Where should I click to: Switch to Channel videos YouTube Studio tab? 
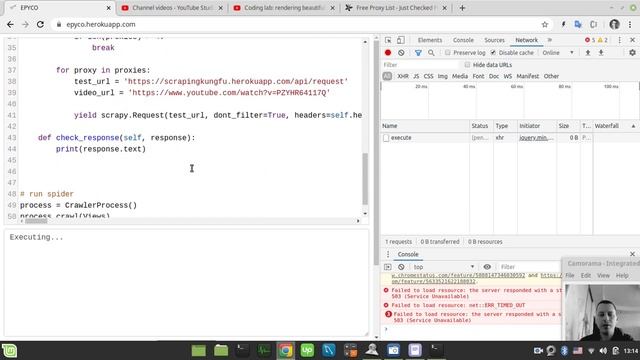173,8
